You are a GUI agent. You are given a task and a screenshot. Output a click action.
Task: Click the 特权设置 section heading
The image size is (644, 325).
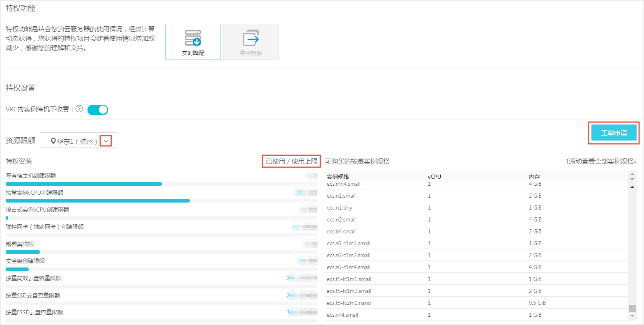click(21, 88)
